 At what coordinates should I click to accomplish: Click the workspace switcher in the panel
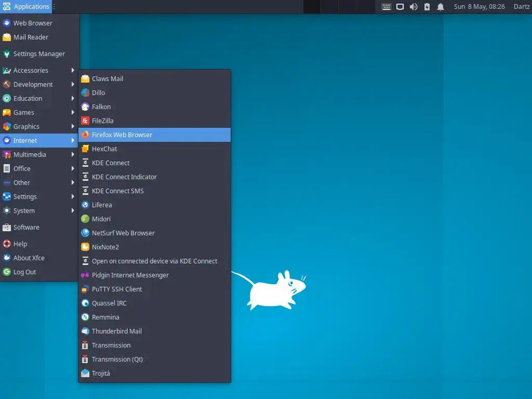tap(339, 7)
